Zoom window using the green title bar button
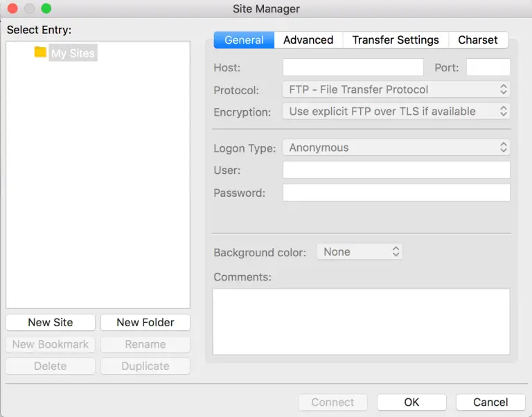532x417 pixels. [x=46, y=8]
